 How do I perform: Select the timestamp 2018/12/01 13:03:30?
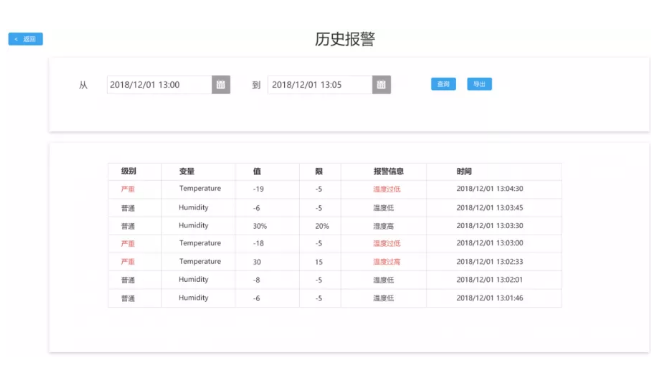490,226
